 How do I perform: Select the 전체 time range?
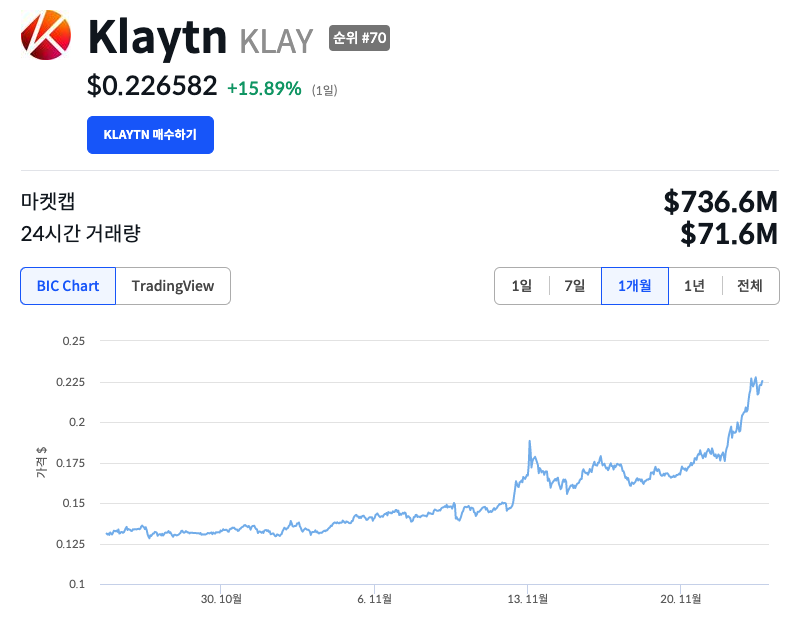[750, 286]
